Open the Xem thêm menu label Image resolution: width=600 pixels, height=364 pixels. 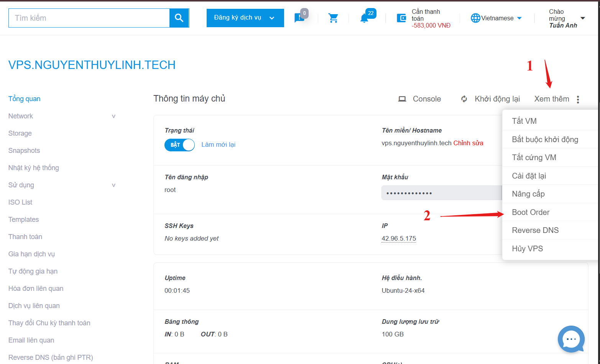[552, 99]
